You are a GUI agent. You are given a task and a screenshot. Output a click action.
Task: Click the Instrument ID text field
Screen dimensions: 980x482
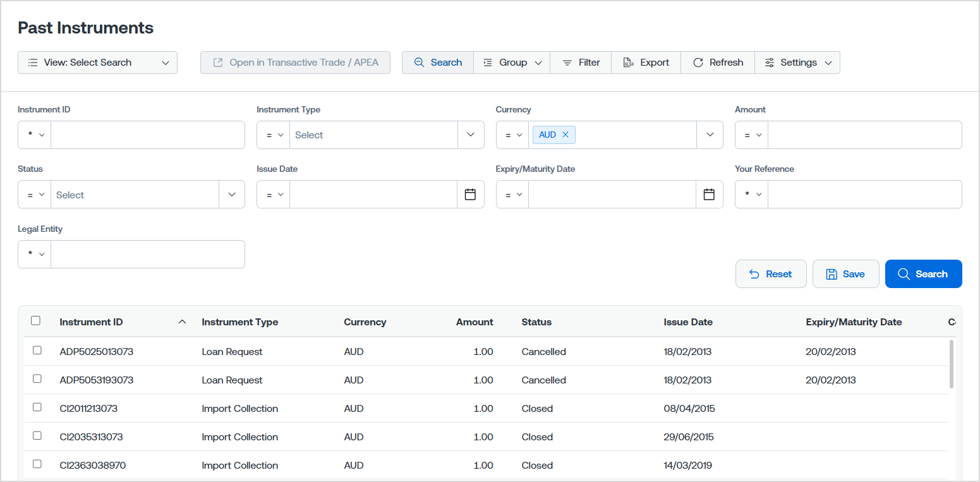click(x=148, y=135)
